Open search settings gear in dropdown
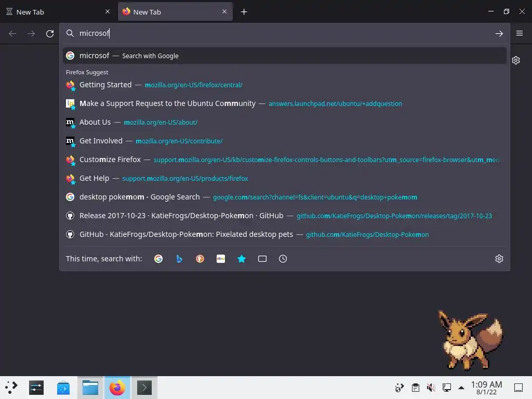 tap(499, 259)
